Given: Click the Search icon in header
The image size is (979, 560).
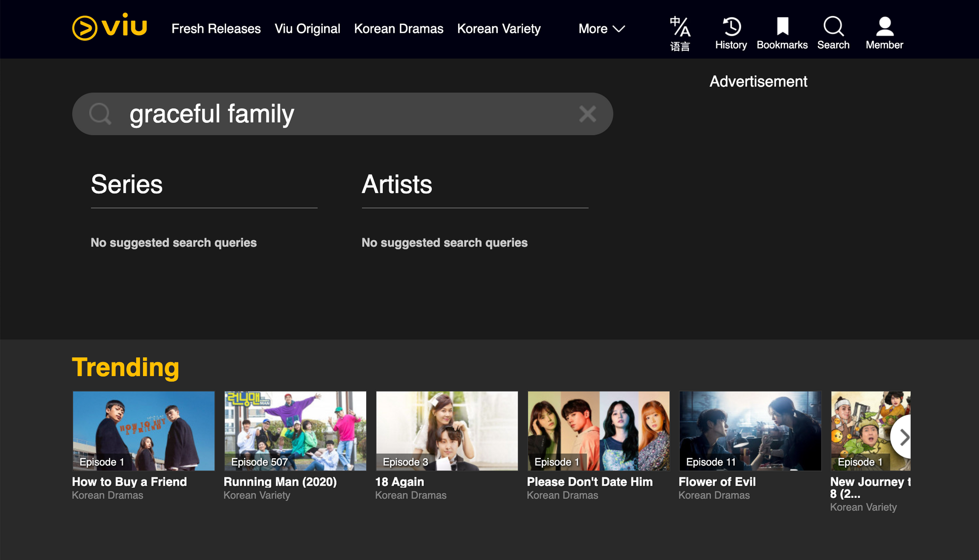Looking at the screenshot, I should tap(833, 33).
